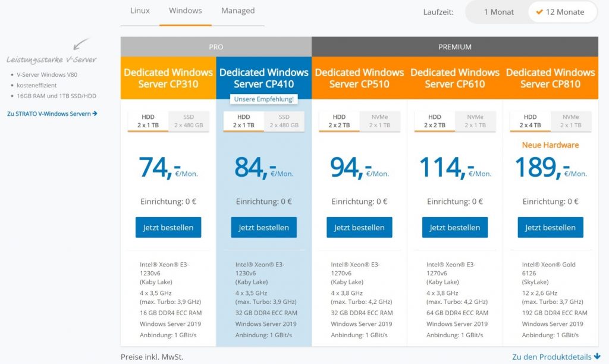Click the checkmark icon beside 12 Monate
Screen dimensions: 609x364
pos(539,12)
